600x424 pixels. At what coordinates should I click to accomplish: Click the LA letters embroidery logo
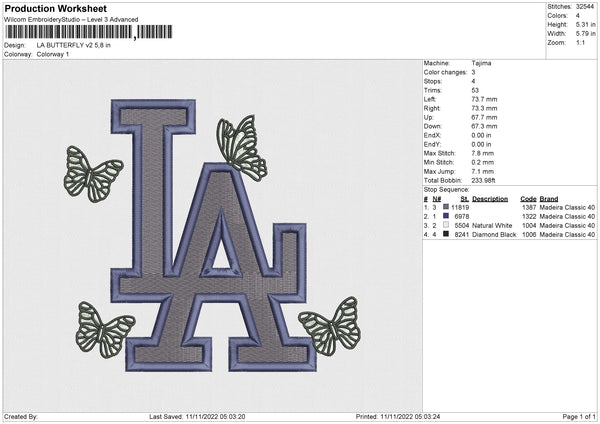[x=213, y=235]
